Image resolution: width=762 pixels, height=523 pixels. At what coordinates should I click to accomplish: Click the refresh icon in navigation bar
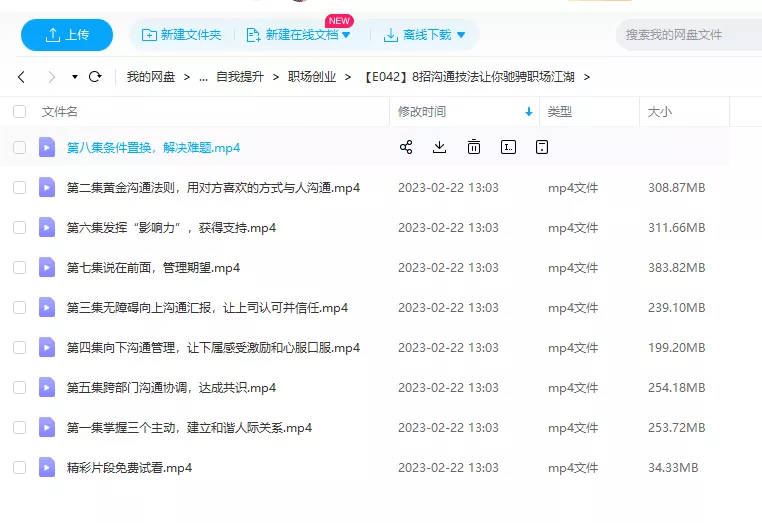(x=96, y=77)
